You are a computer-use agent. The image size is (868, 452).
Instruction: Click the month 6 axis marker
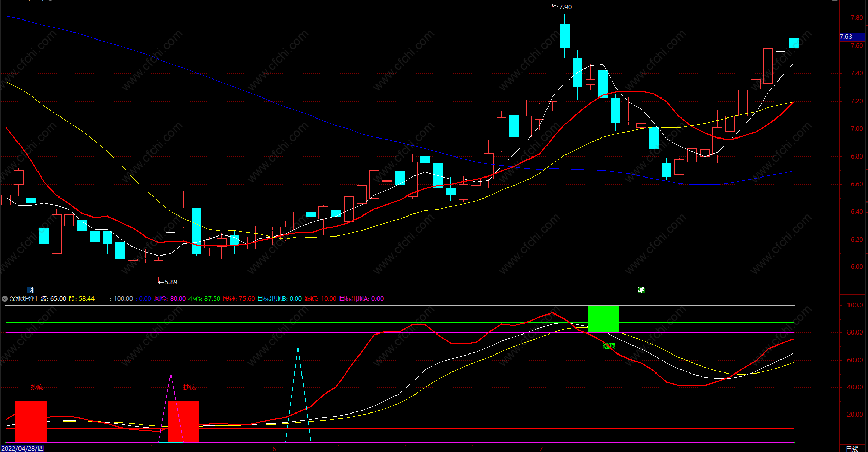(x=274, y=449)
